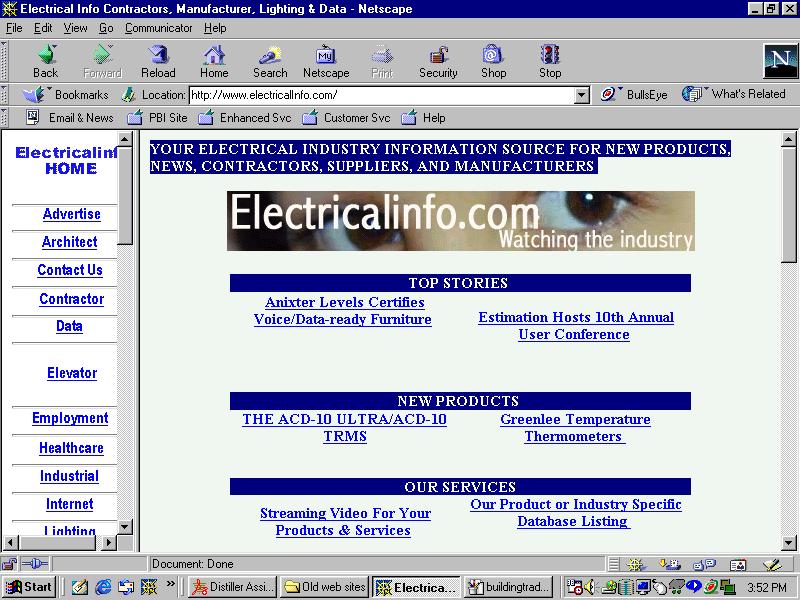The width and height of the screenshot is (800, 600).
Task: Open the Windows Start menu
Action: (x=29, y=587)
